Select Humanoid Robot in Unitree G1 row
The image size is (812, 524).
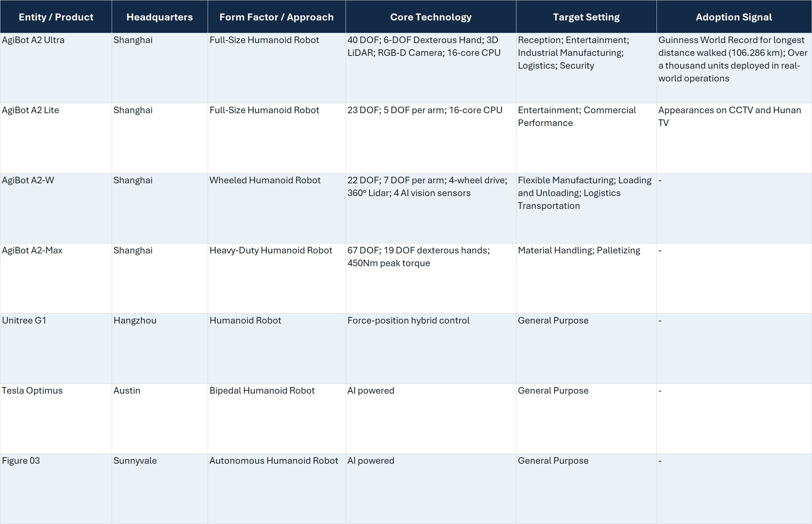coord(277,348)
